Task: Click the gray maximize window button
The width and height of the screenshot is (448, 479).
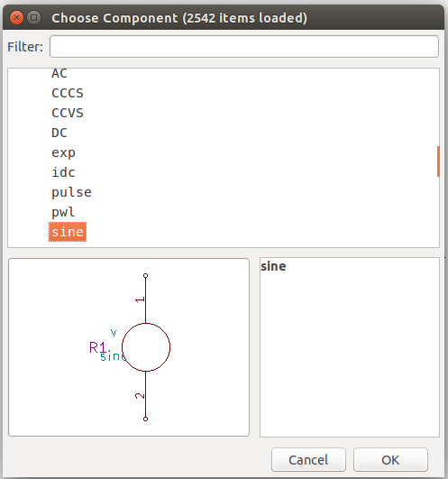Action: tap(34, 18)
